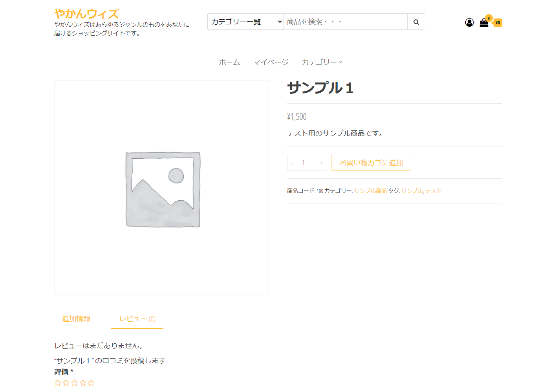Open the サンプル商品 category link
The width and height of the screenshot is (558, 392).
(370, 191)
